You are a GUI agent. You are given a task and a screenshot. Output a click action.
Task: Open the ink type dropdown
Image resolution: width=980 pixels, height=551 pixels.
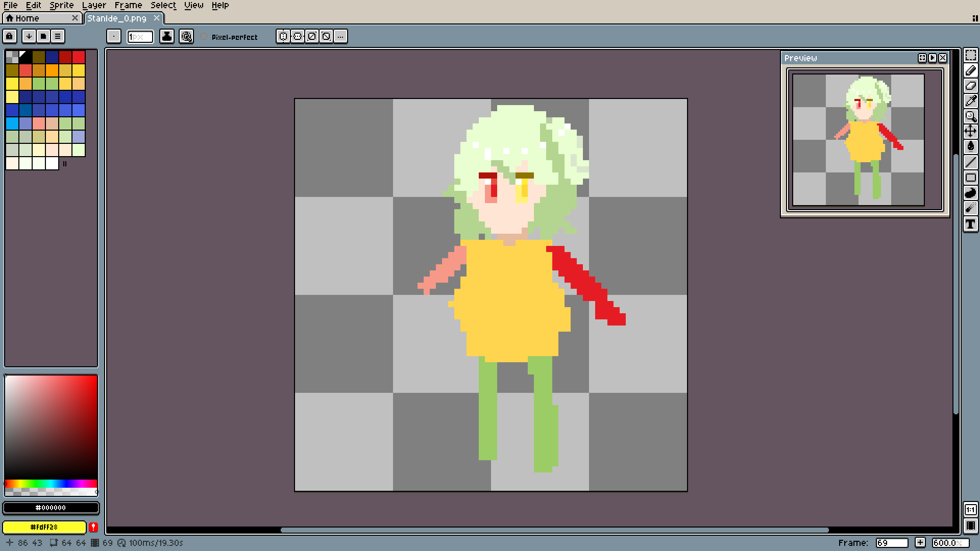coord(166,36)
